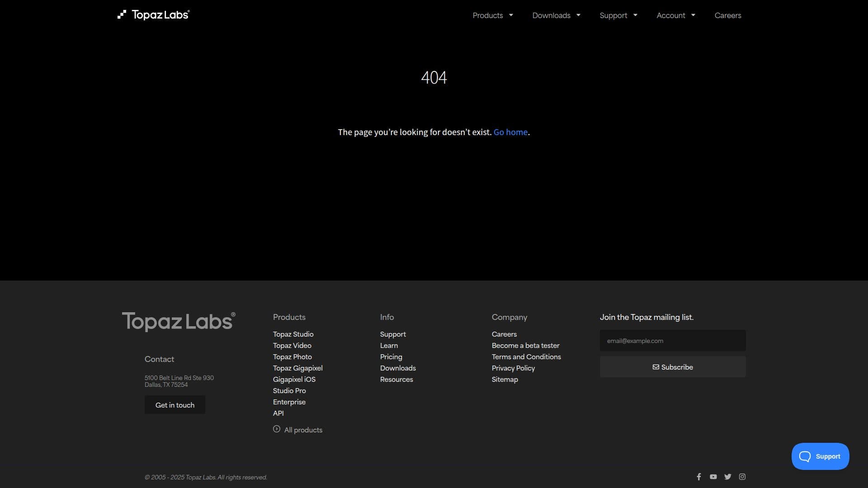
Task: Follow the Go home link
Action: pos(510,132)
